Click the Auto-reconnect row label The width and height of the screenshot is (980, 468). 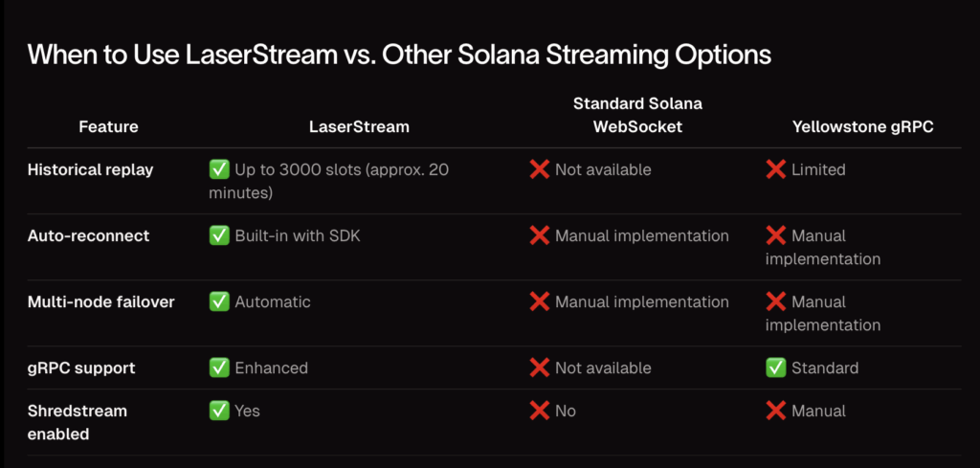coord(89,235)
